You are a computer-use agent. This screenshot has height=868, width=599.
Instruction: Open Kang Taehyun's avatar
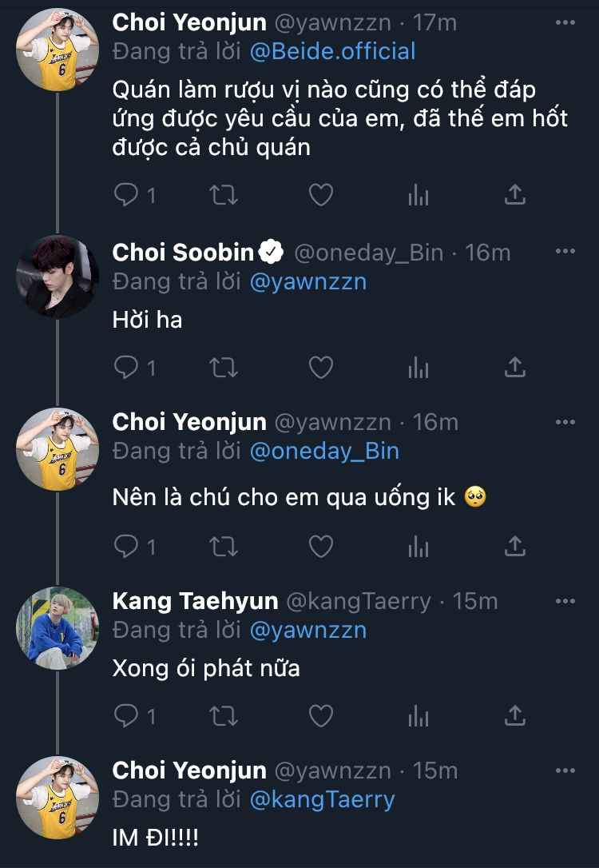point(58,627)
